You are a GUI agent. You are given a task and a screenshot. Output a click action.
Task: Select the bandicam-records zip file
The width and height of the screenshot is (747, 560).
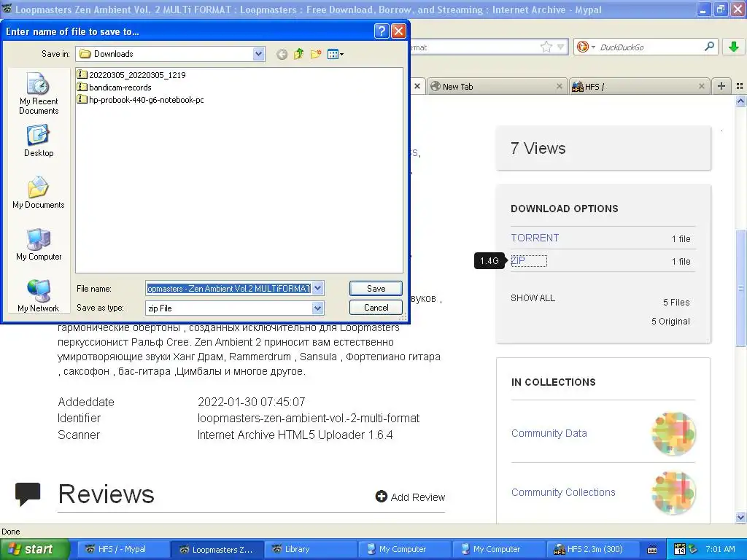click(115, 87)
